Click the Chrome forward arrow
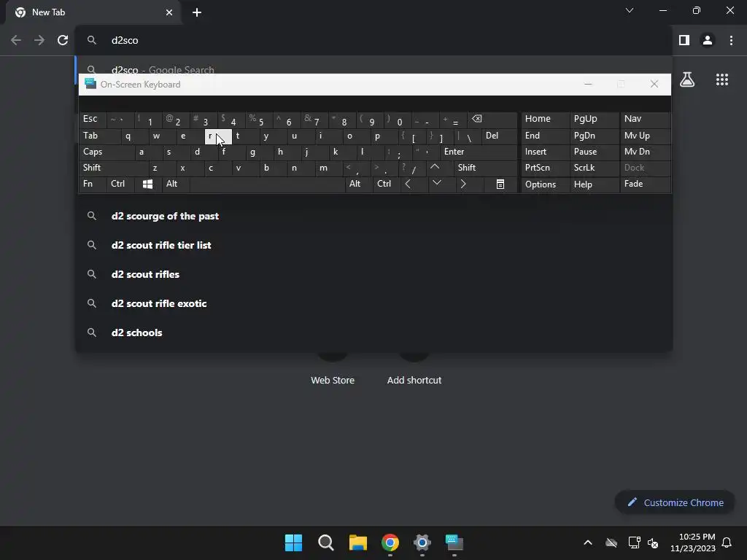Image resolution: width=747 pixels, height=560 pixels. [39, 40]
